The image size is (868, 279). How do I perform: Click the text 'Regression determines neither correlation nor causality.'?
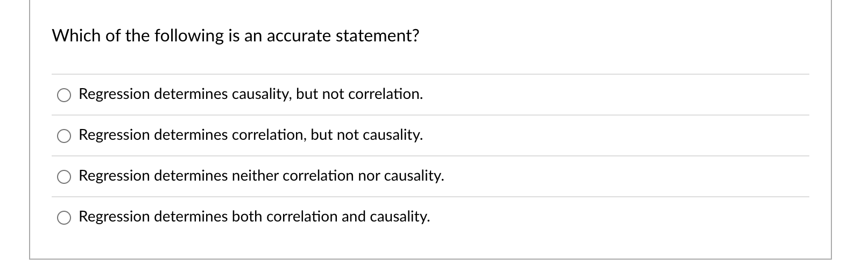(262, 176)
